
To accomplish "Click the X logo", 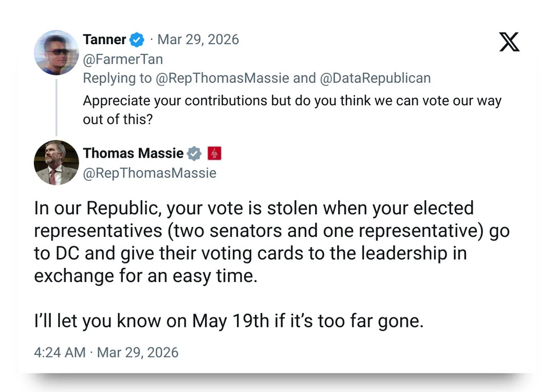I will pos(509,42).
